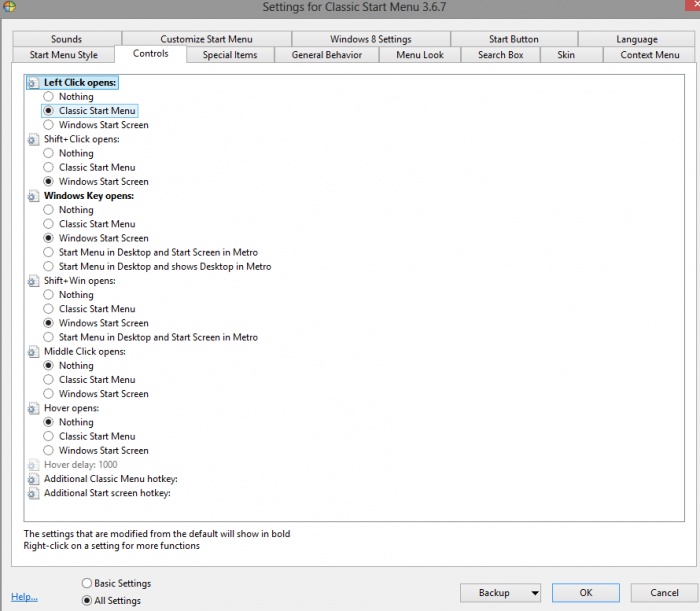700x611 pixels.
Task: Open the Customize Start Menu tab
Action: 206,39
